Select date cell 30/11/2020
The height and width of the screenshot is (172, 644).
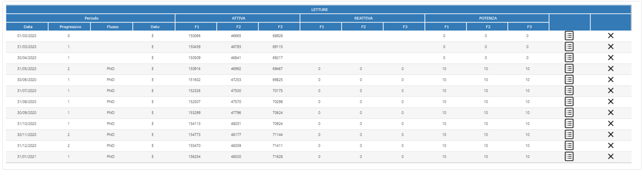(27, 135)
